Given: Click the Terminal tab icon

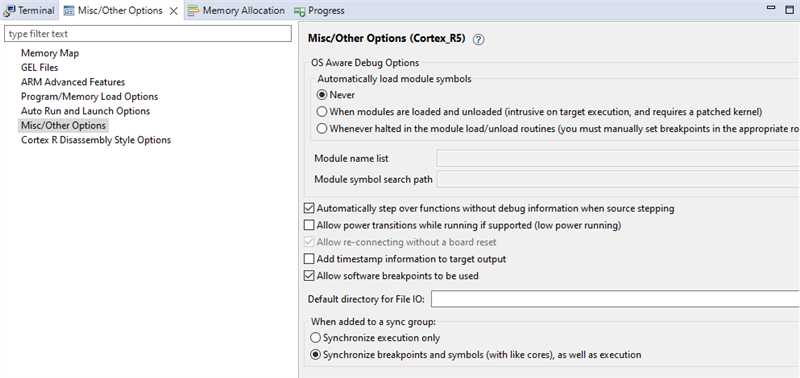Looking at the screenshot, I should click(9, 10).
